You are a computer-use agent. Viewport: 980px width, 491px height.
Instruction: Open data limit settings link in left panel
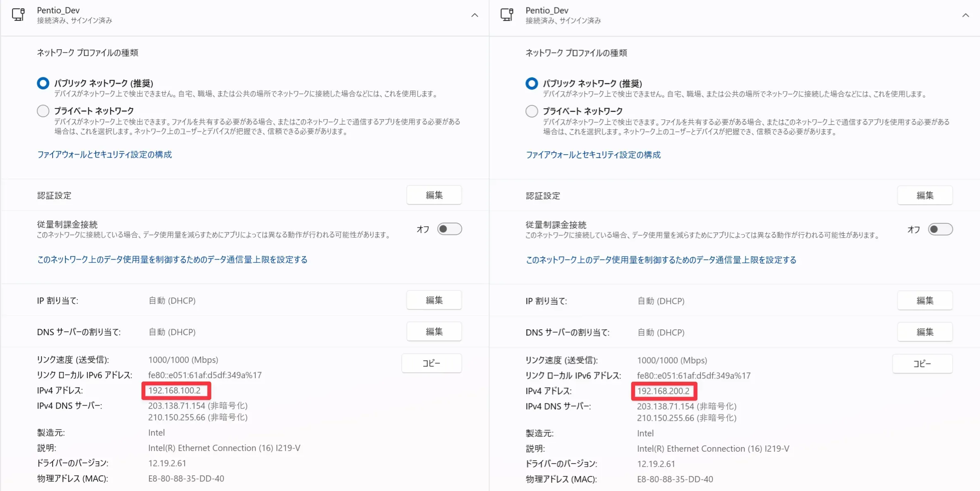pyautogui.click(x=172, y=259)
